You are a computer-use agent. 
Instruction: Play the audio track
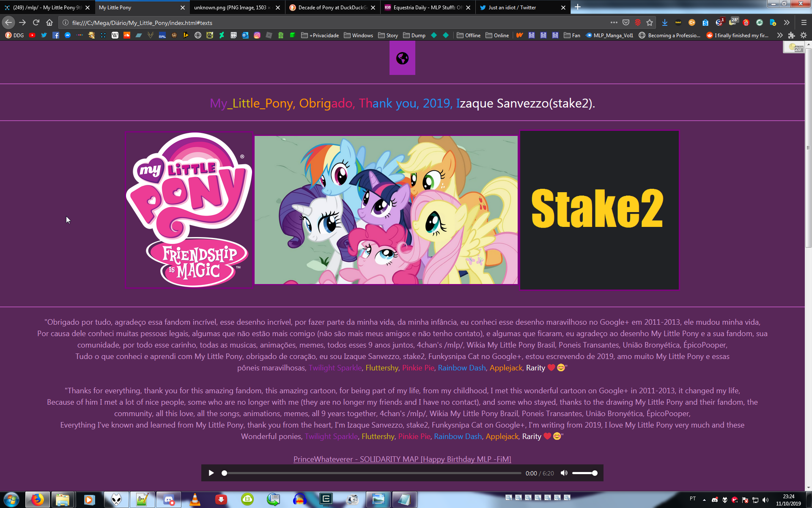211,473
